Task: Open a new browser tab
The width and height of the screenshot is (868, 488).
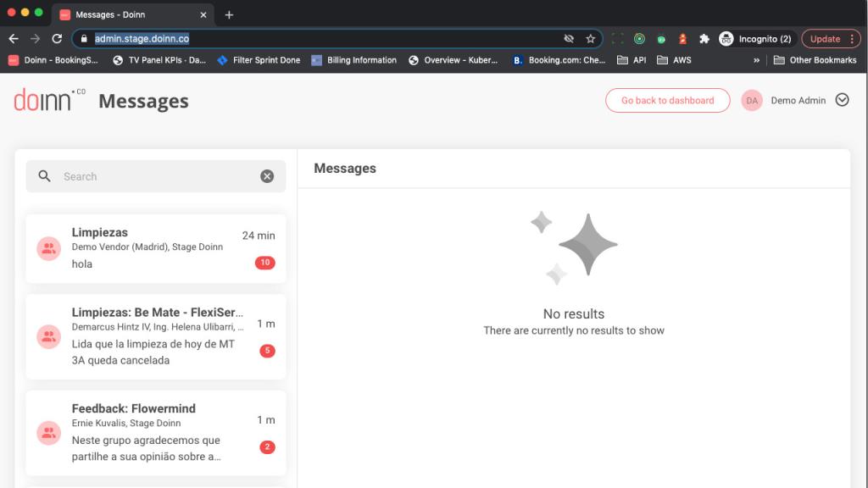Action: [x=229, y=14]
